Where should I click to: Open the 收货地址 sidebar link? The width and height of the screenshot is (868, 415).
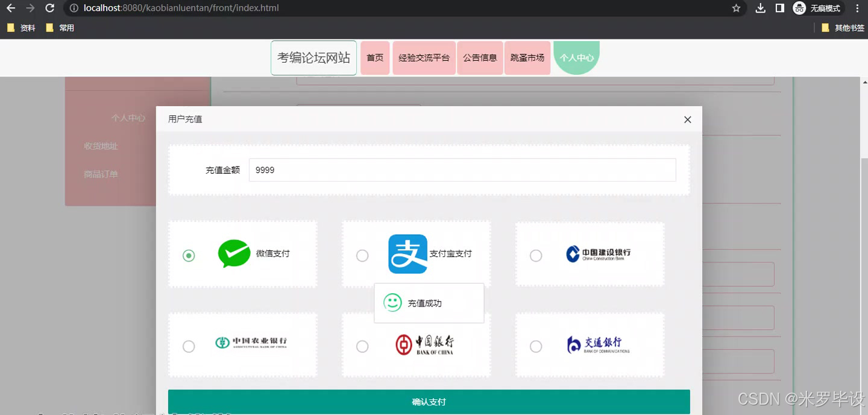click(100, 146)
